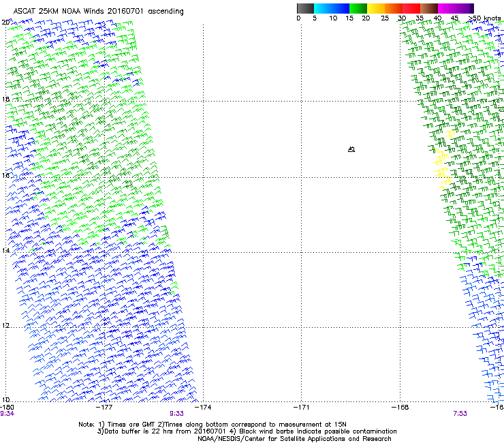
Task: Click the '25' label under the color bar
Action: (385, 18)
